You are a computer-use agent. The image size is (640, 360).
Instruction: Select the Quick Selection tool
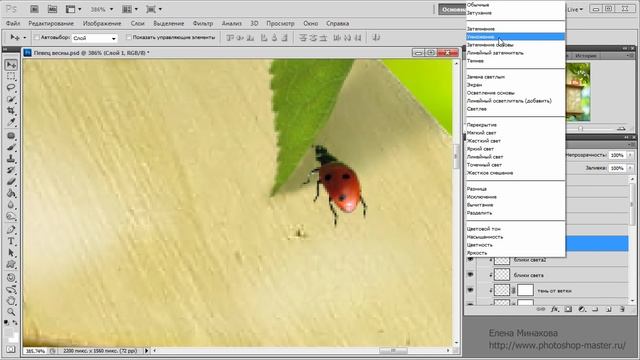point(11,99)
